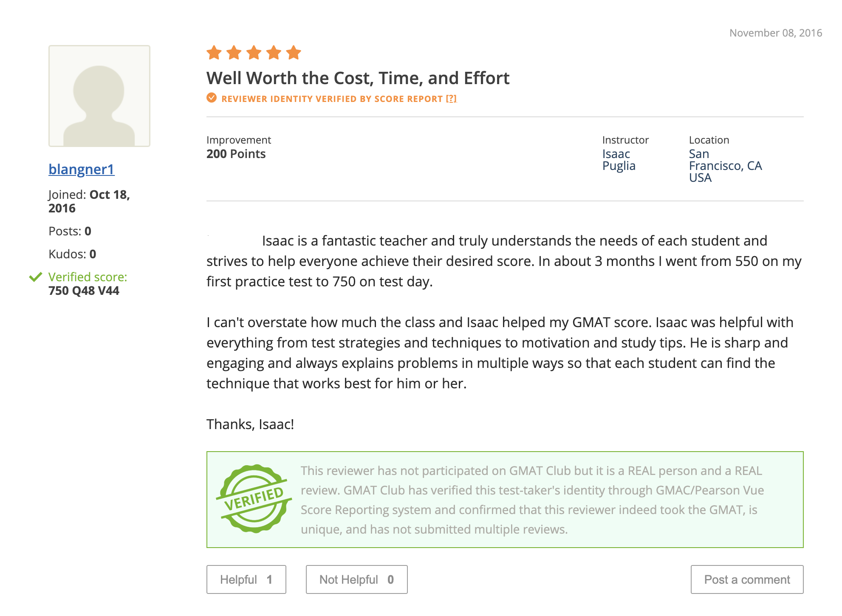
Task: Click the second orange rating star
Action: [x=234, y=53]
